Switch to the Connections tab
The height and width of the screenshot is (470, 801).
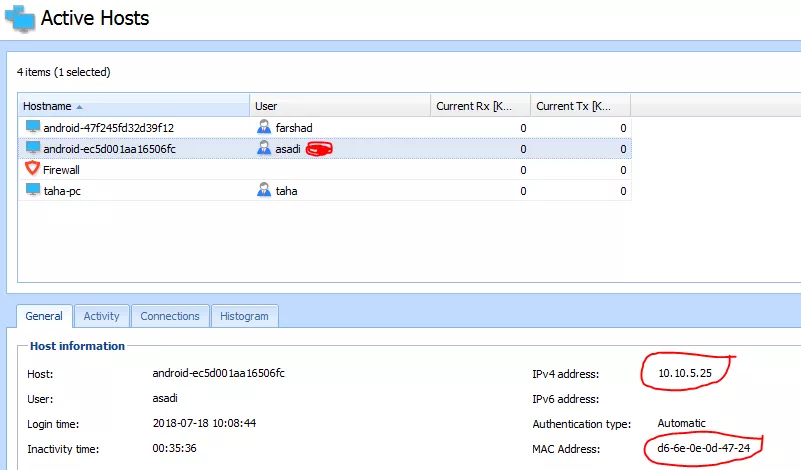(170, 316)
